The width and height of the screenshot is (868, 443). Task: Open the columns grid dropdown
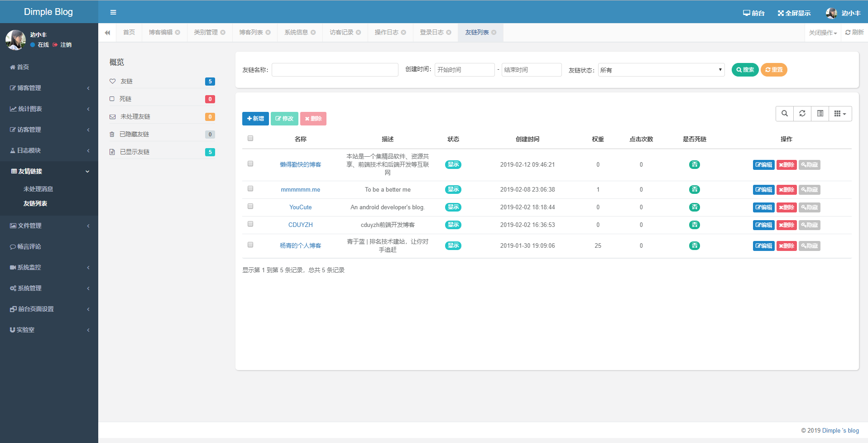840,114
